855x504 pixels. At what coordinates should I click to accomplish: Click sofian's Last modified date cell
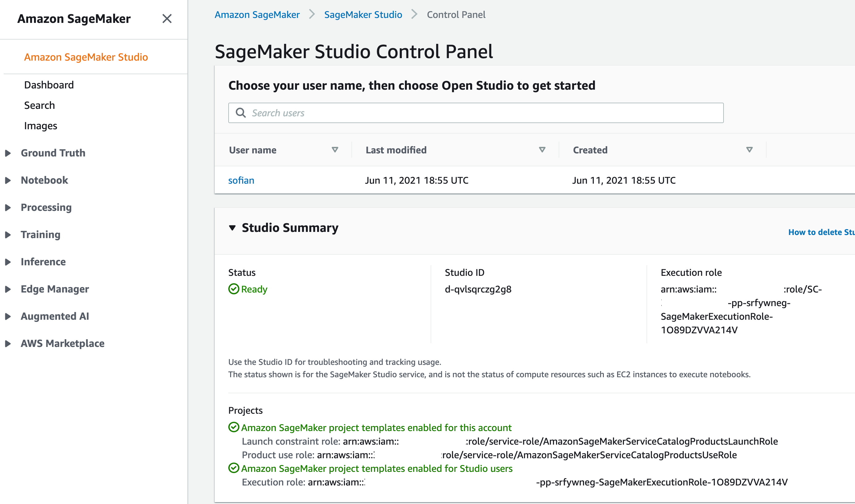coord(417,180)
